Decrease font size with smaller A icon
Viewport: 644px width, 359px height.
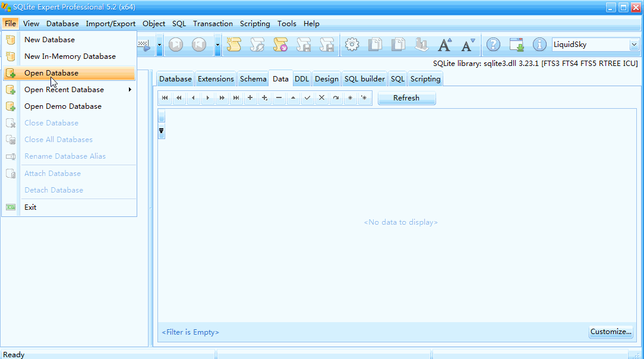[x=468, y=45]
